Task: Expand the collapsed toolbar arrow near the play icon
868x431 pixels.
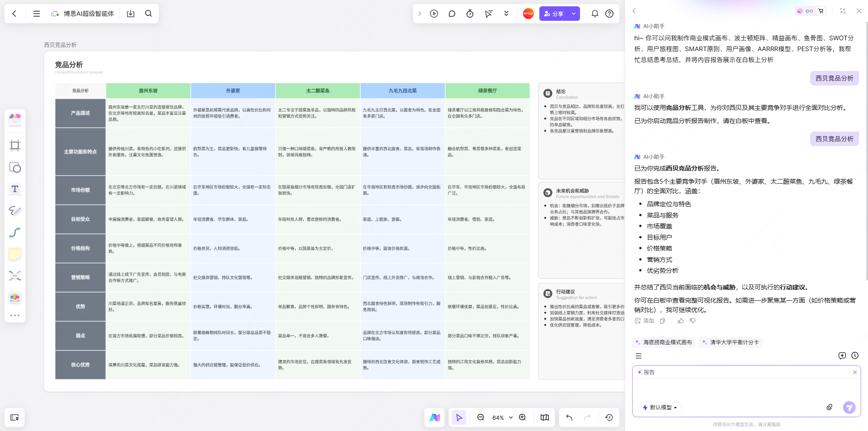Action: 420,14
